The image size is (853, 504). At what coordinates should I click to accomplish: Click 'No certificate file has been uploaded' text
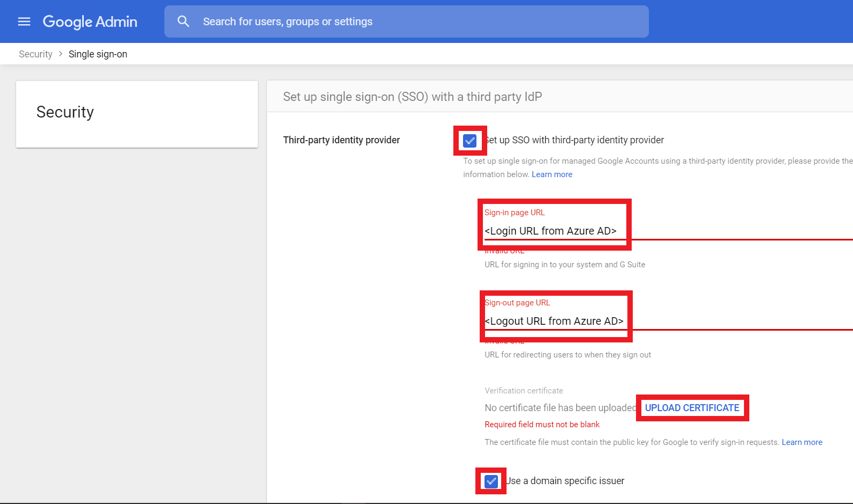pos(559,408)
